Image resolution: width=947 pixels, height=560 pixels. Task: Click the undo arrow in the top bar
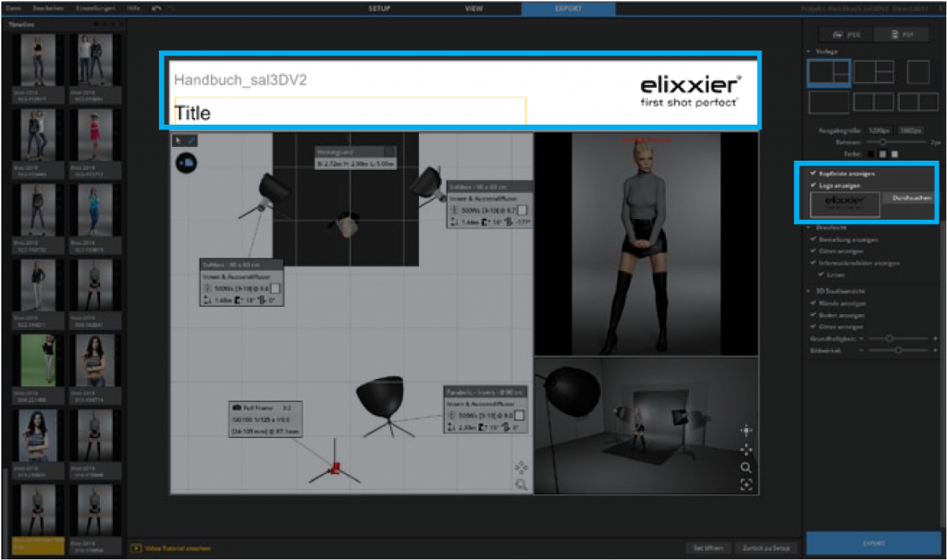pos(156,7)
